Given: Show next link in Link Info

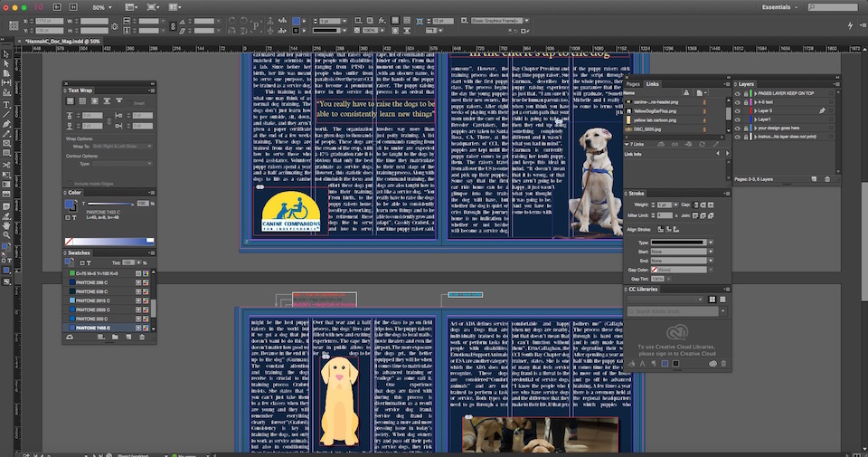Looking at the screenshot, I should point(727,154).
